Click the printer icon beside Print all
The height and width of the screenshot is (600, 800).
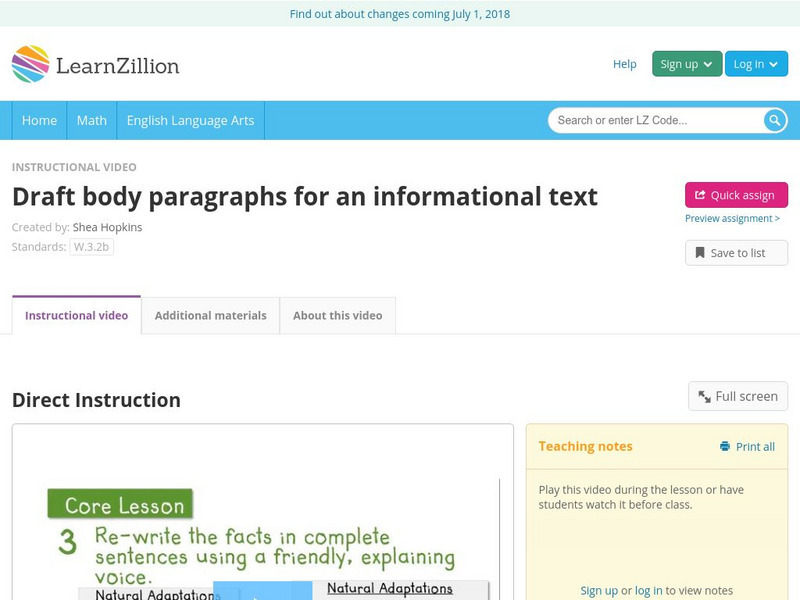coord(723,445)
